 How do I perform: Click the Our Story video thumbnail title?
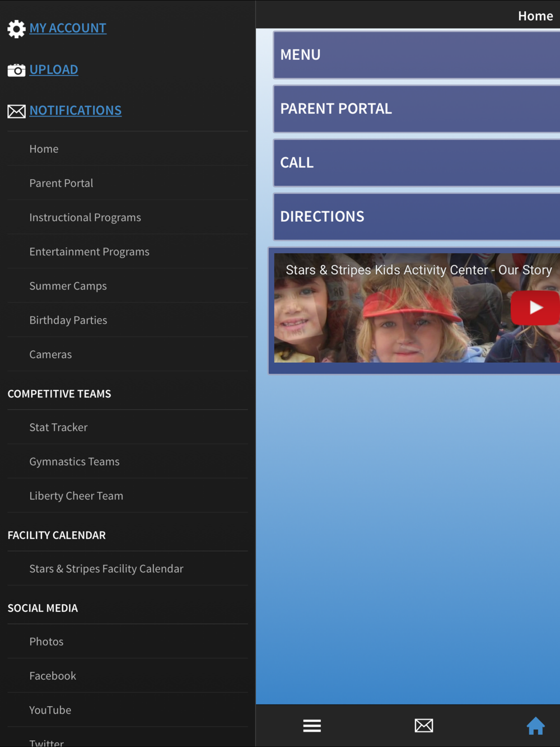click(419, 270)
